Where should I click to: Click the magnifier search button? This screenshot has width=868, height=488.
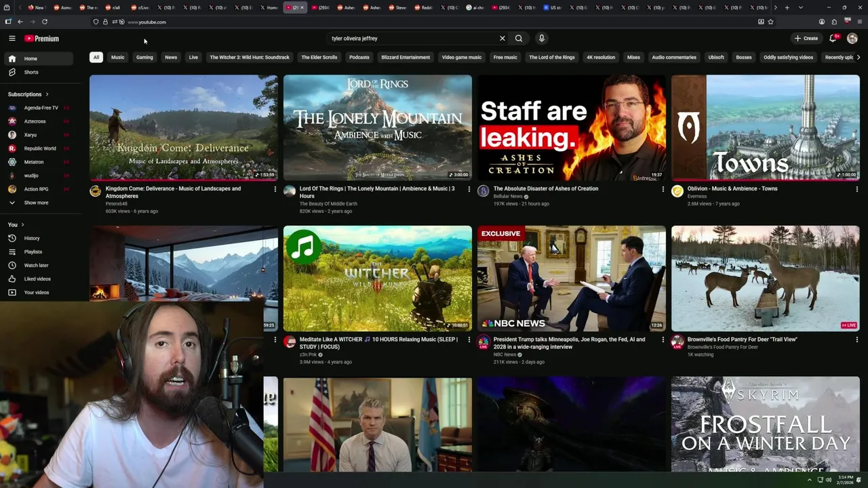519,39
